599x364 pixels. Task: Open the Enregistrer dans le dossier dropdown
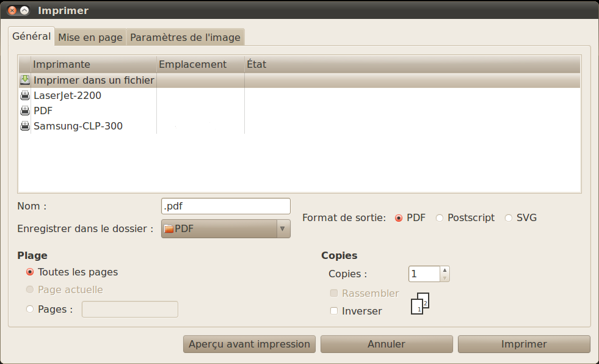click(225, 229)
